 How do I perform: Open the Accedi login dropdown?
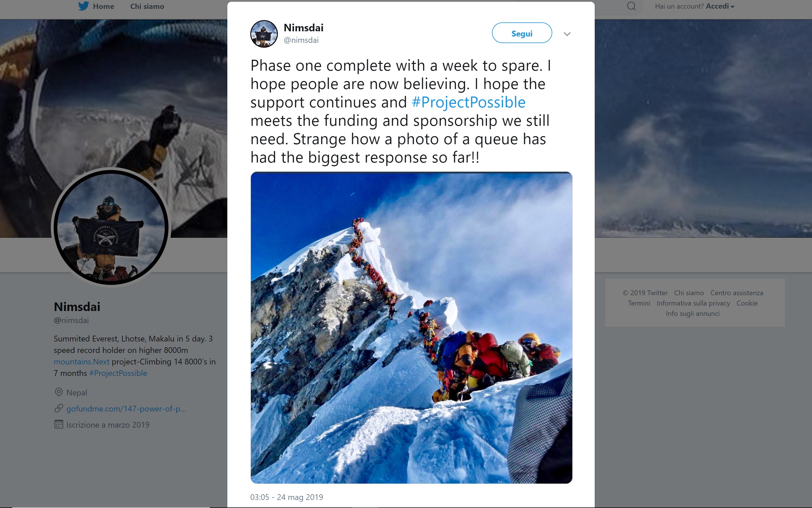point(720,6)
